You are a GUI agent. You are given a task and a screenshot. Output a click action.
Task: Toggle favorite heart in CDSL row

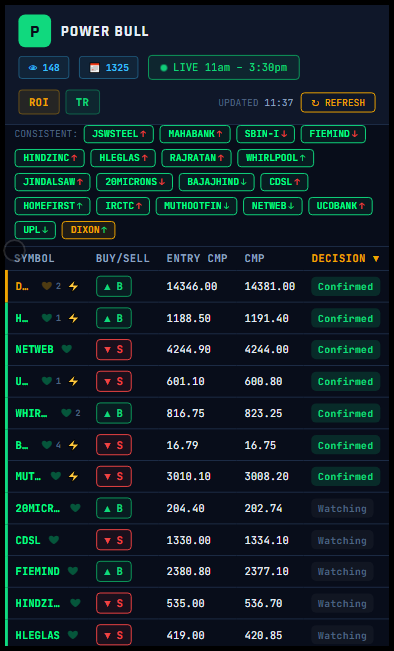coord(54,540)
